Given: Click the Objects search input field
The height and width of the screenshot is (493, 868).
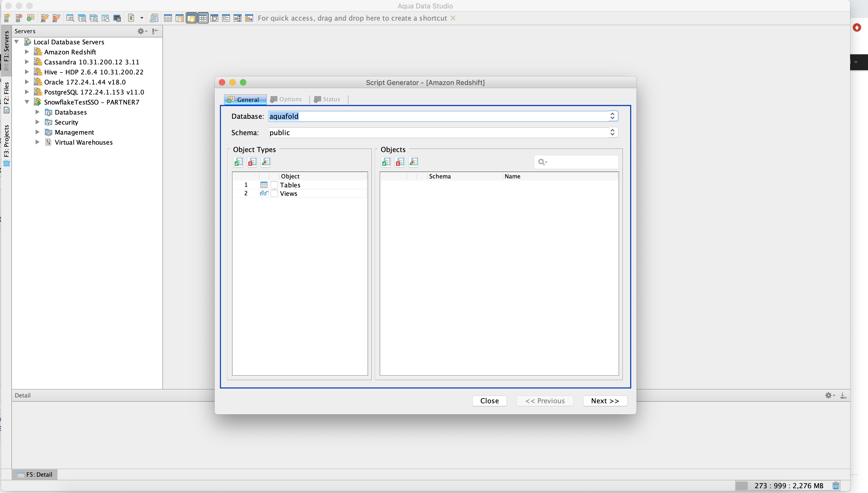Looking at the screenshot, I should point(582,162).
